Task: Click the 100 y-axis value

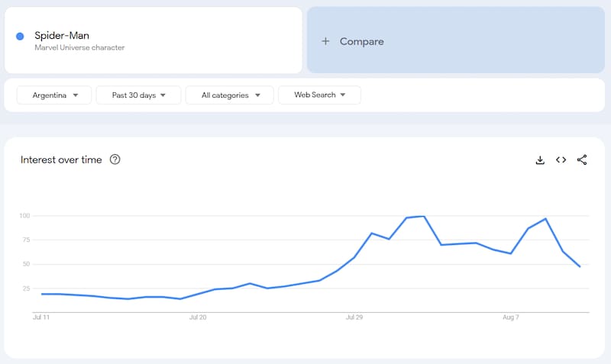Action: point(24,216)
